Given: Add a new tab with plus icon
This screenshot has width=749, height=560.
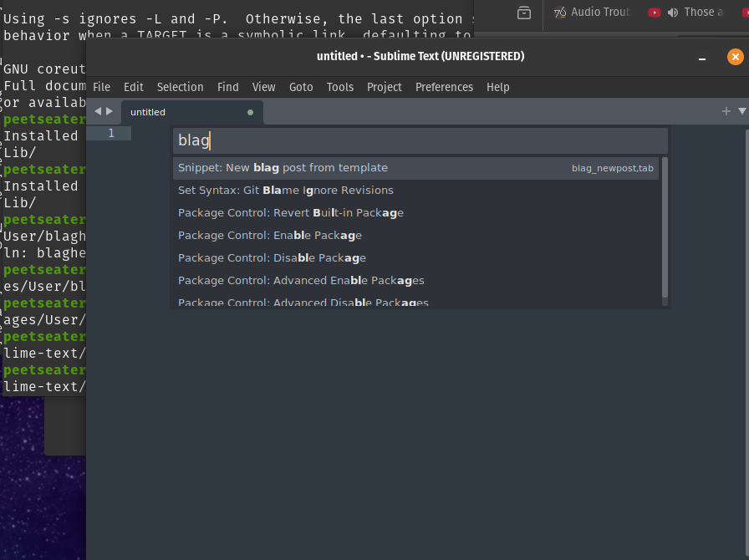Looking at the screenshot, I should [x=726, y=111].
